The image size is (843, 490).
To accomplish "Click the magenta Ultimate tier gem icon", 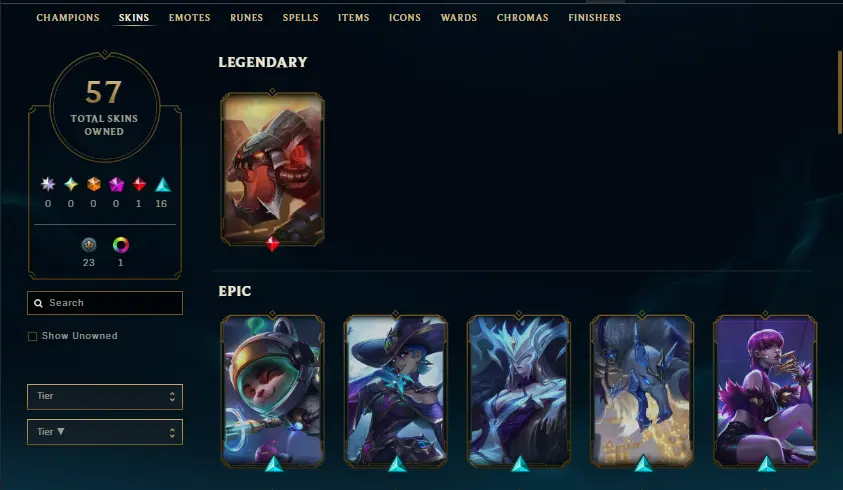I will [x=116, y=184].
